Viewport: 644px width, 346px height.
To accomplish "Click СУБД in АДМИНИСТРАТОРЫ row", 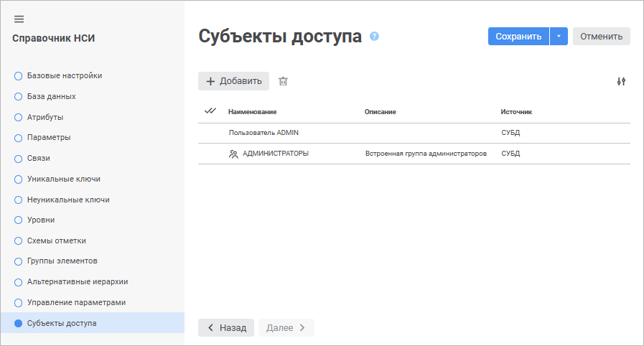I will point(510,154).
